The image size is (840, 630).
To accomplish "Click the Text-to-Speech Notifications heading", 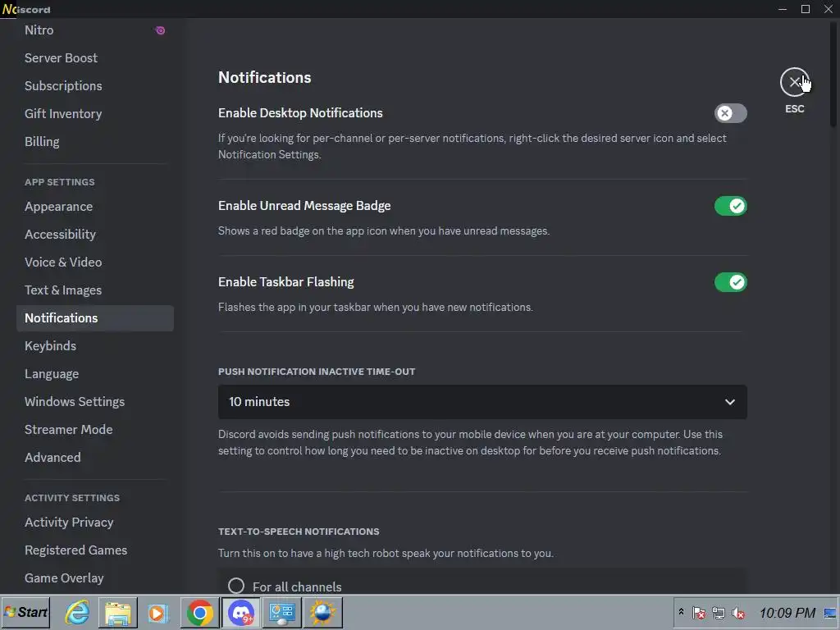I will 299,532.
